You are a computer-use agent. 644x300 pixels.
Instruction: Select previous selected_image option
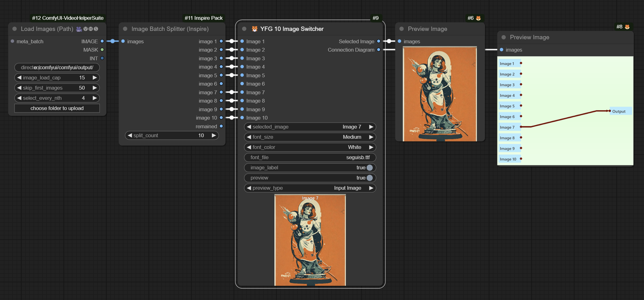[x=249, y=127]
